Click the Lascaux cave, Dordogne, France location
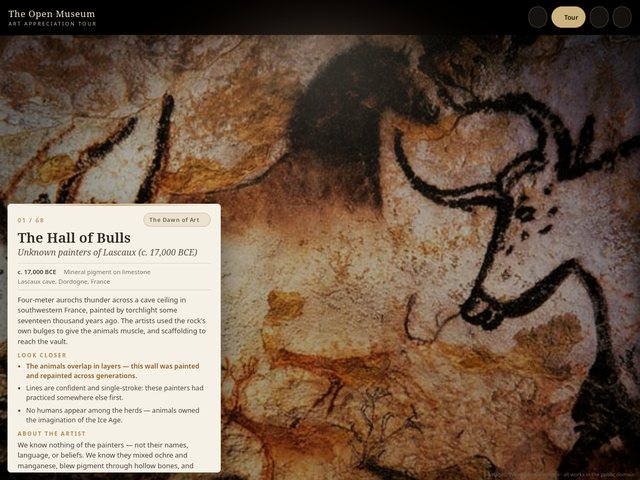Viewport: 640px width, 480px height. (64, 282)
